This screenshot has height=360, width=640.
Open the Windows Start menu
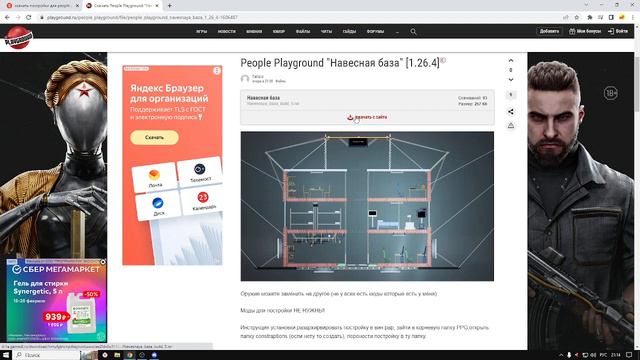click(6, 355)
